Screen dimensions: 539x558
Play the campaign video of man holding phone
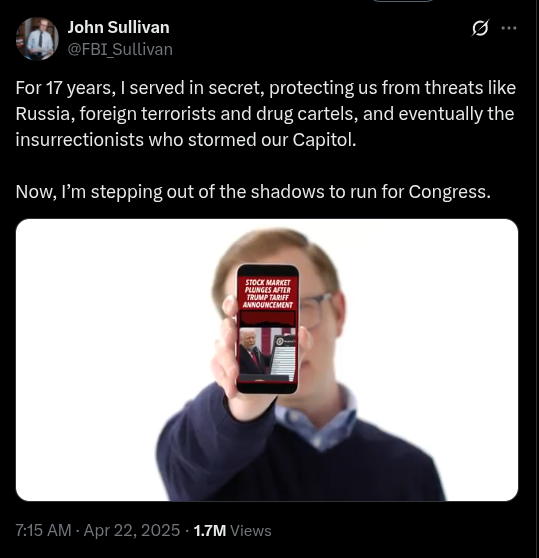coord(267,360)
